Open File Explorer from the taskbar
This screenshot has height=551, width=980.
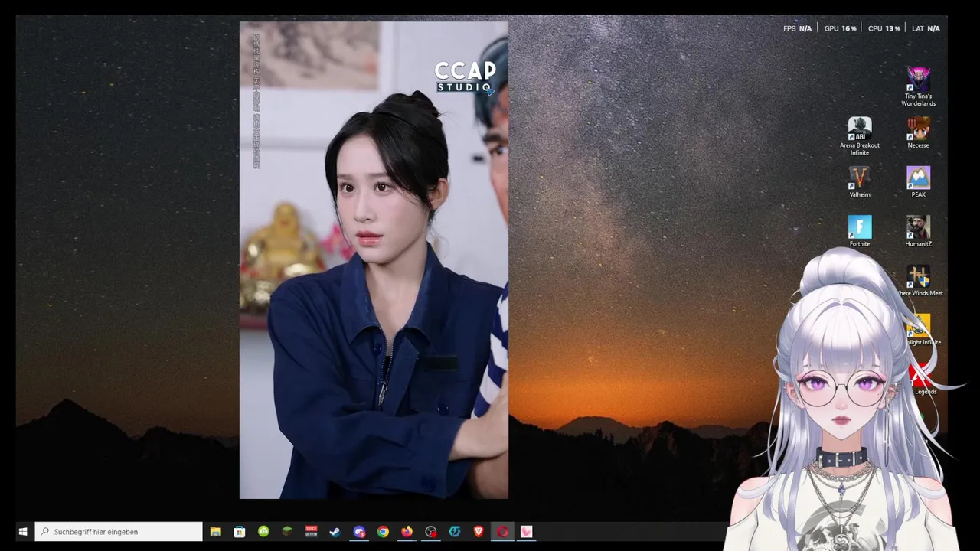click(216, 531)
